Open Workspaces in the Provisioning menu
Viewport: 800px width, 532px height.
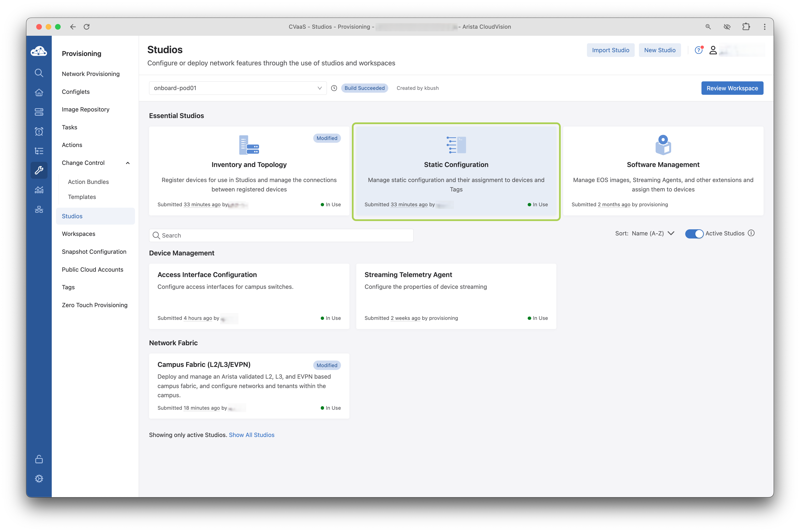[78, 234]
